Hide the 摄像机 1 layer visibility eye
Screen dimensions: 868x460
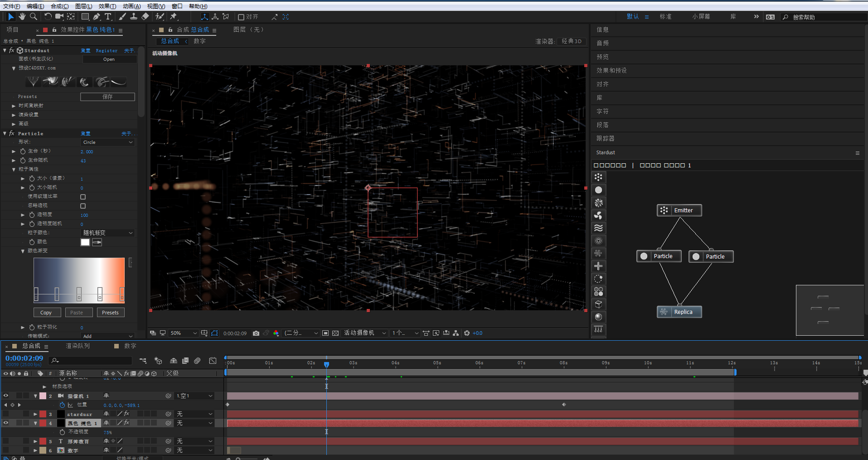tap(6, 396)
